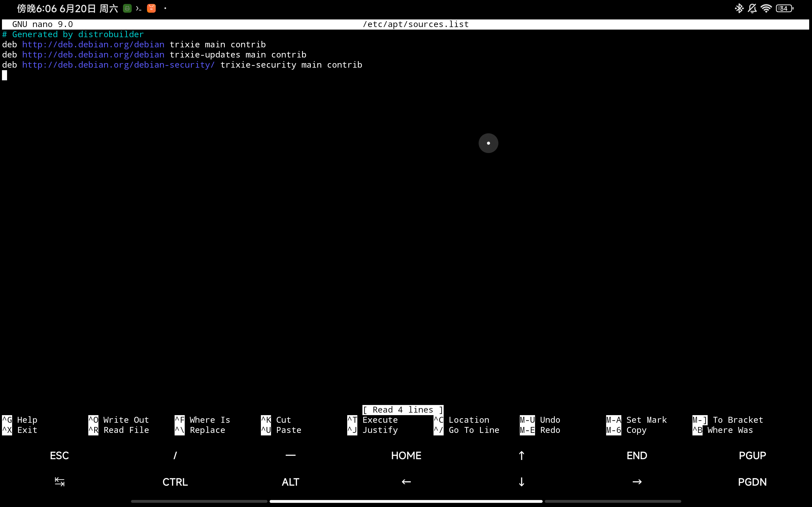This screenshot has height=507, width=812.
Task: Click the ^X Exit shortcut
Action: (20, 430)
